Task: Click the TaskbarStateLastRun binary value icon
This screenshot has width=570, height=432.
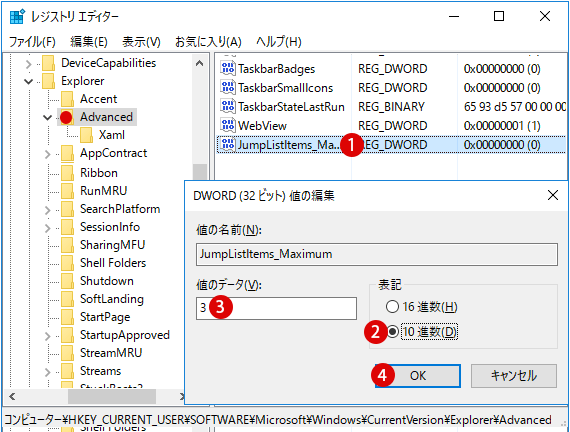Action: click(x=228, y=106)
